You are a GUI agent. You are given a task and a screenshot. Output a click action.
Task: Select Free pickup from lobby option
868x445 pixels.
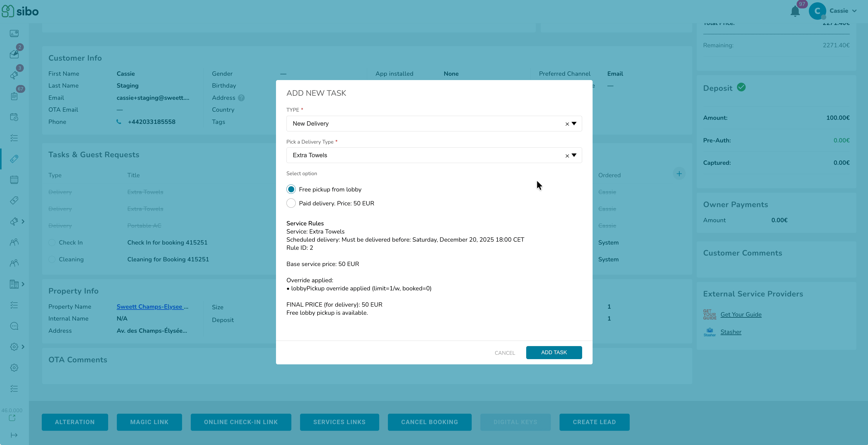tap(291, 189)
